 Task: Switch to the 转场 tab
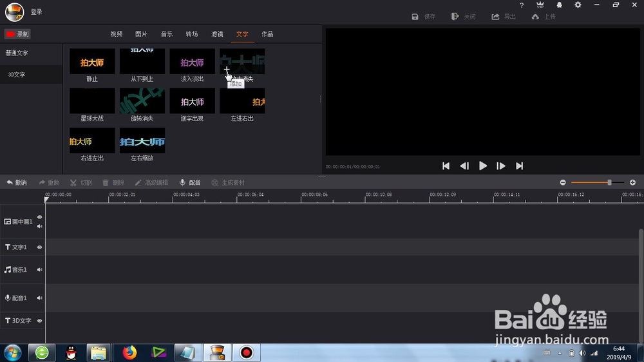192,34
